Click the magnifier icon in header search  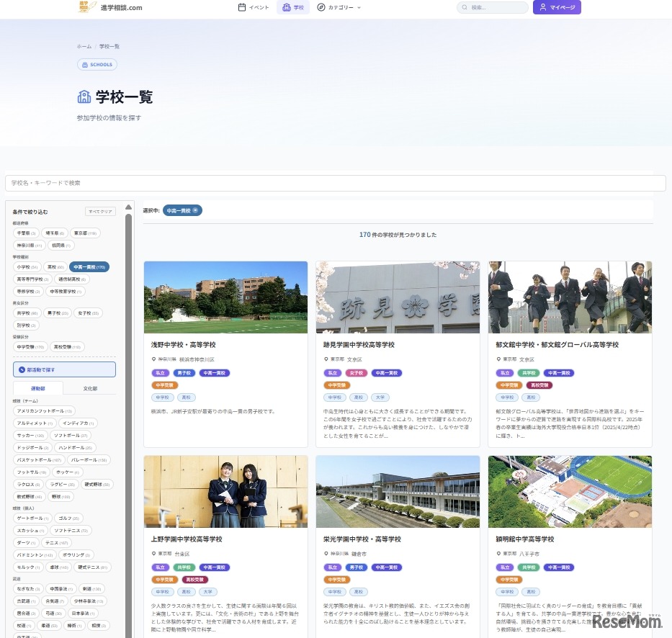click(465, 7)
